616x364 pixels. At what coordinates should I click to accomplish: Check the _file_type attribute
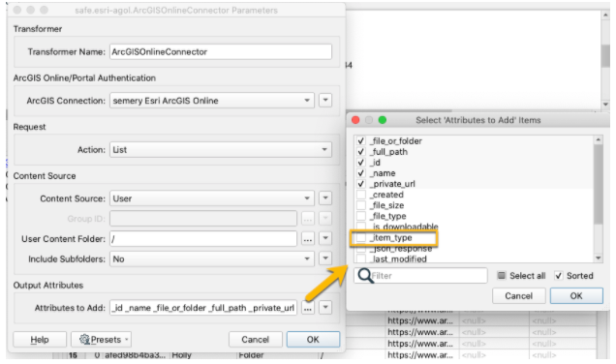point(360,216)
